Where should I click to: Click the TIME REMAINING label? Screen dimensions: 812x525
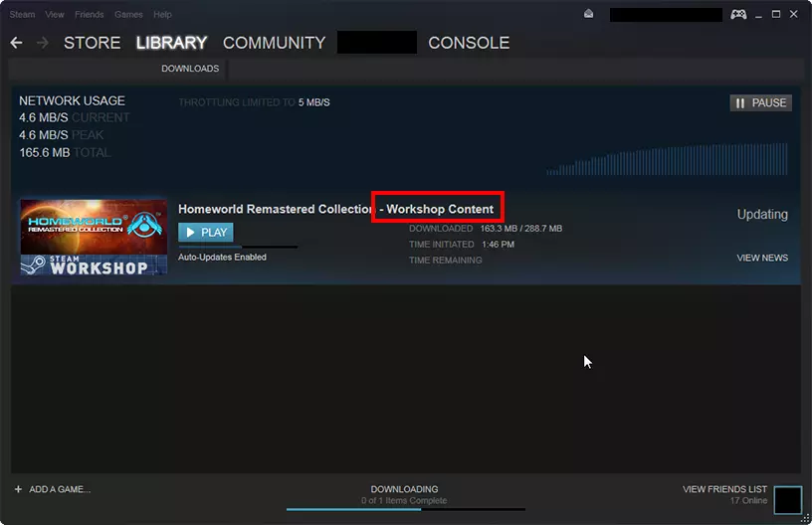pyautogui.click(x=446, y=261)
